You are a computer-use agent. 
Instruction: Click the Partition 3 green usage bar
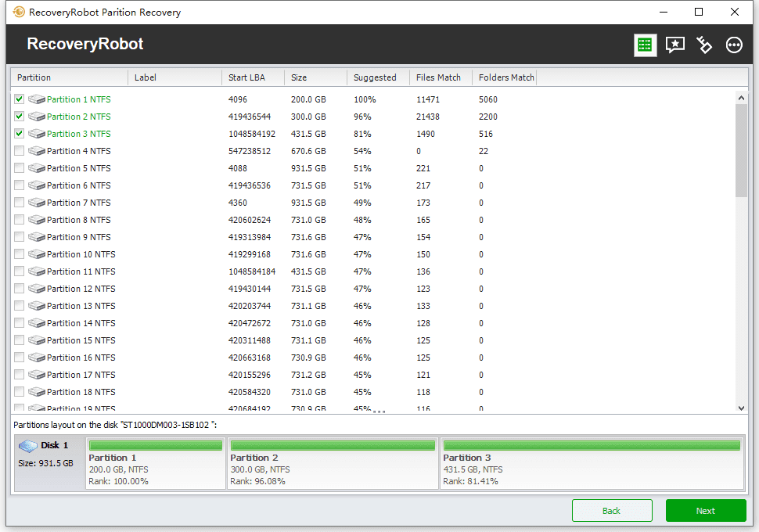click(x=592, y=445)
